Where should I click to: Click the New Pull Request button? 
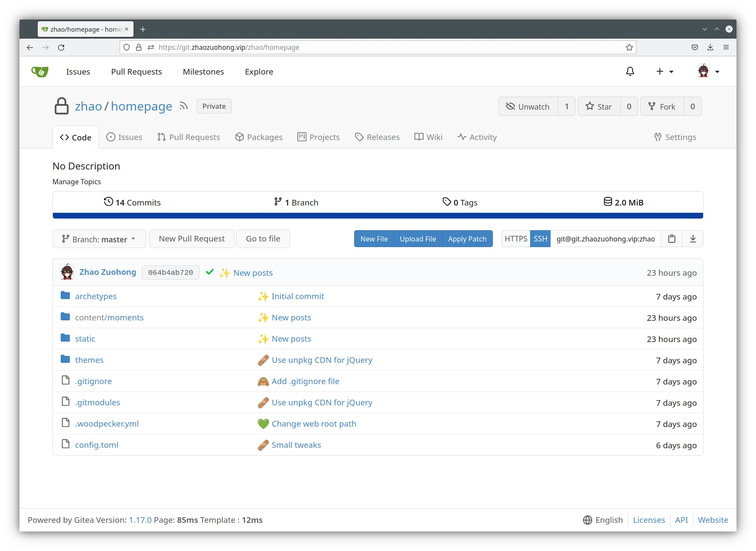point(192,239)
